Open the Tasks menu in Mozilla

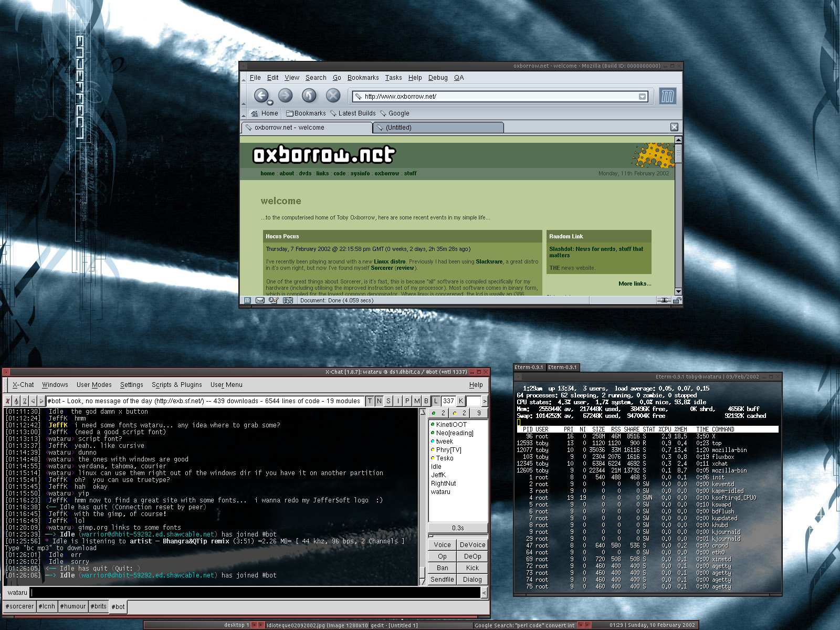pos(393,78)
